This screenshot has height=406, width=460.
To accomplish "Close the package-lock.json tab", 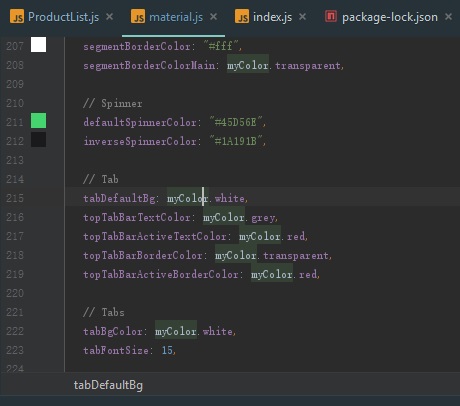I will (x=449, y=17).
